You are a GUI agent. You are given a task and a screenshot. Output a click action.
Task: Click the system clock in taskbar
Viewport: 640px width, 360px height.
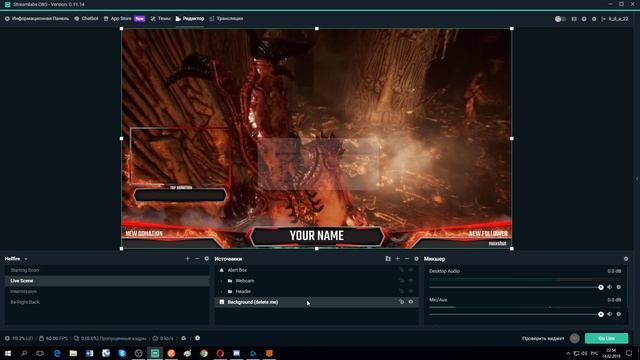click(611, 353)
